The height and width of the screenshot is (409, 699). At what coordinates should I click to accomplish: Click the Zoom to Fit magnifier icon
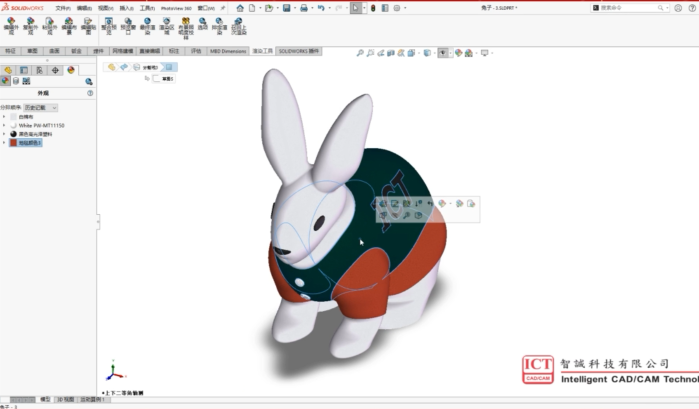[360, 53]
